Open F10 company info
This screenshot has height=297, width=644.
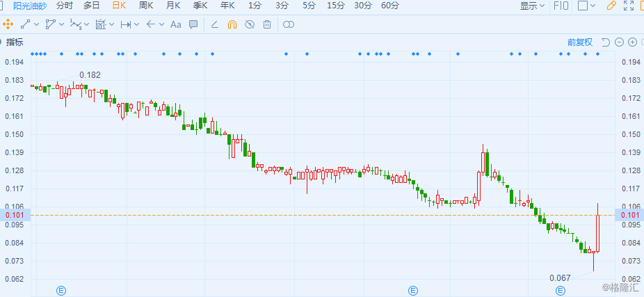click(561, 6)
